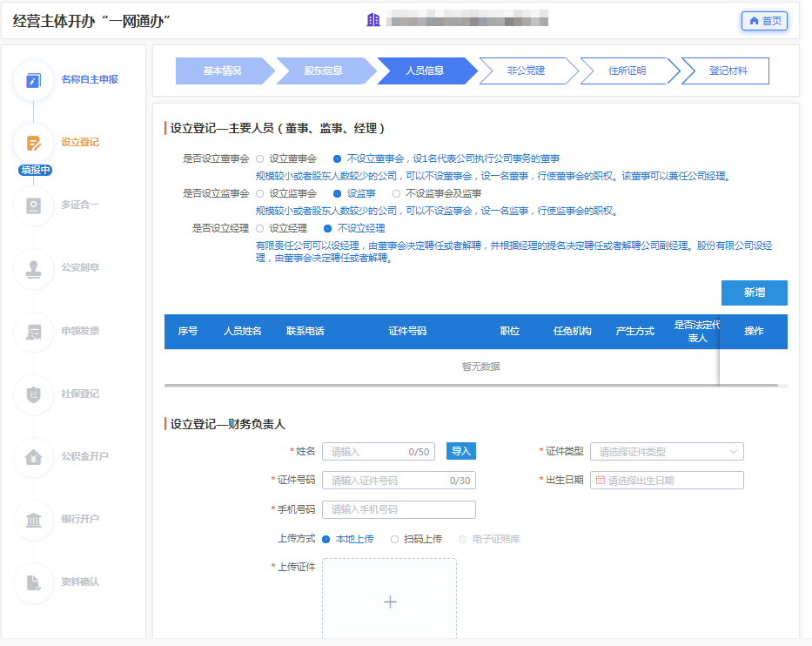Switch to 登记材料 step tab

coord(727,71)
